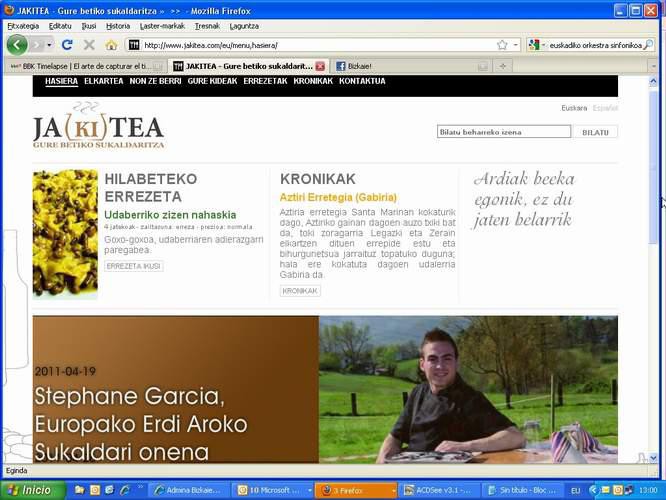Image resolution: width=666 pixels, height=500 pixels.
Task: Click ERREZETAK in the site navigation
Action: coord(265,81)
